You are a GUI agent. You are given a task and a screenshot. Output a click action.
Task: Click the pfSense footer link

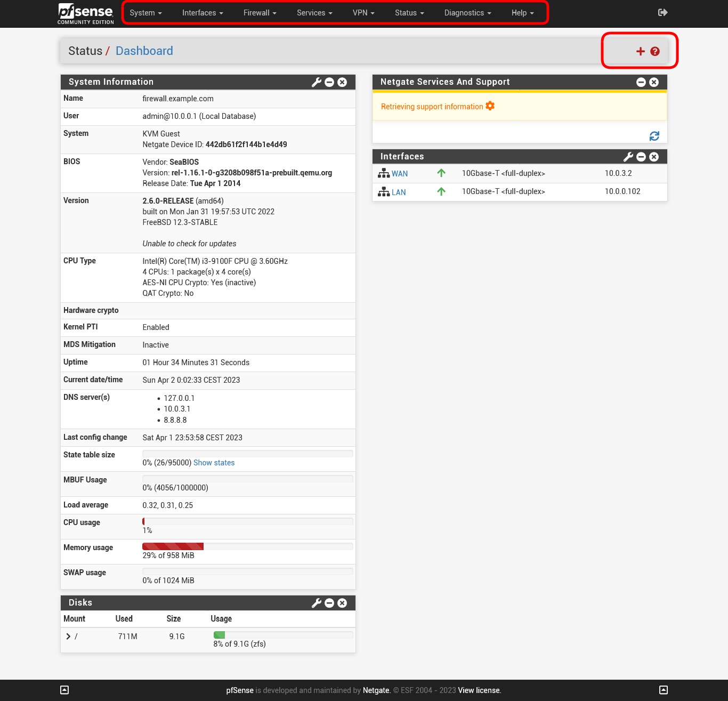click(x=240, y=690)
